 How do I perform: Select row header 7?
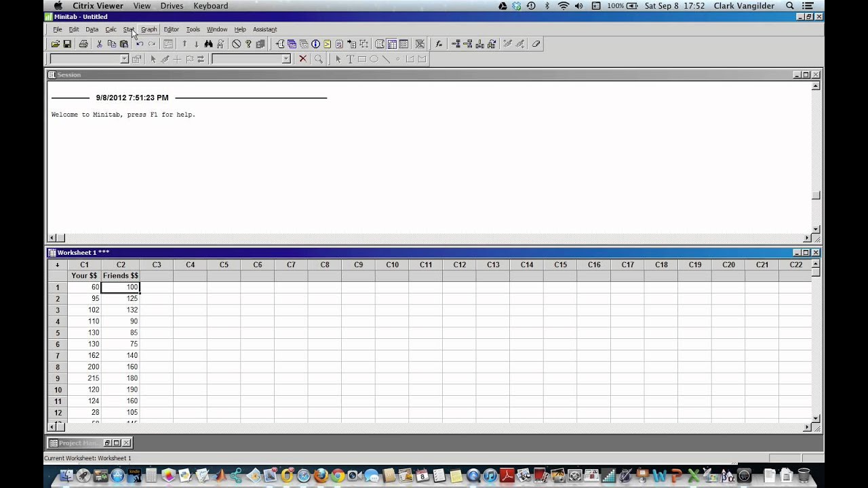(x=58, y=355)
